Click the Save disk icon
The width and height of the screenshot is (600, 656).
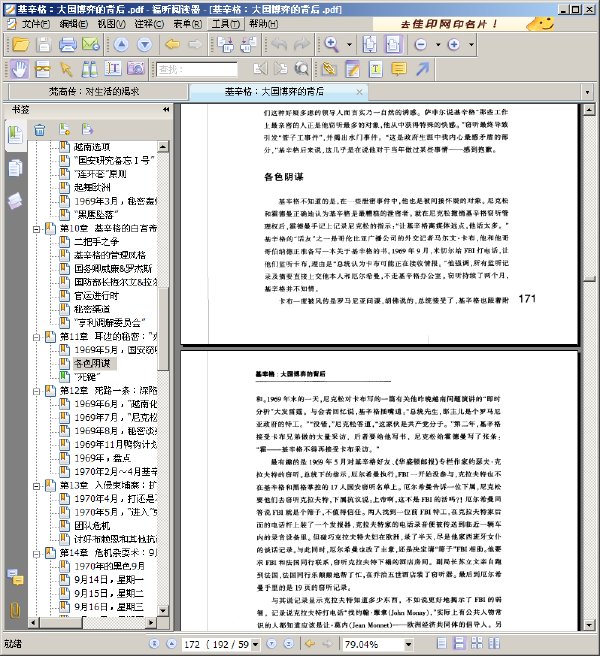click(44, 44)
